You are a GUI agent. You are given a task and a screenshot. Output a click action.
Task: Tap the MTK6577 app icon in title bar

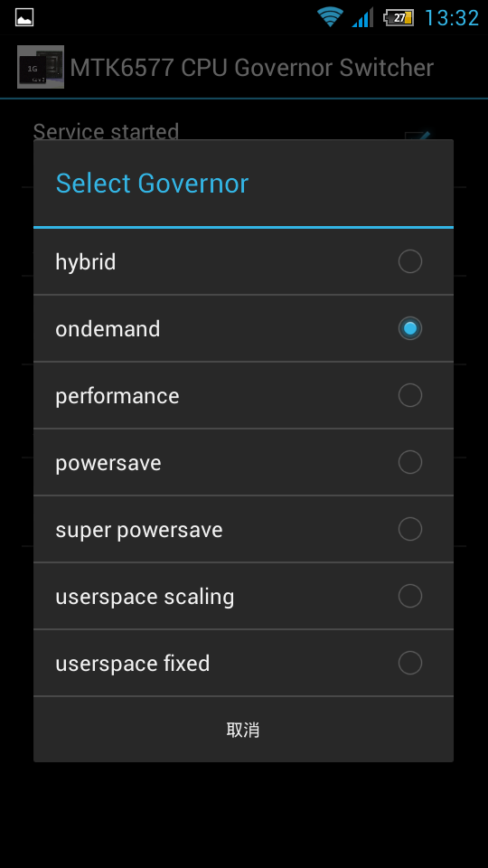click(41, 67)
